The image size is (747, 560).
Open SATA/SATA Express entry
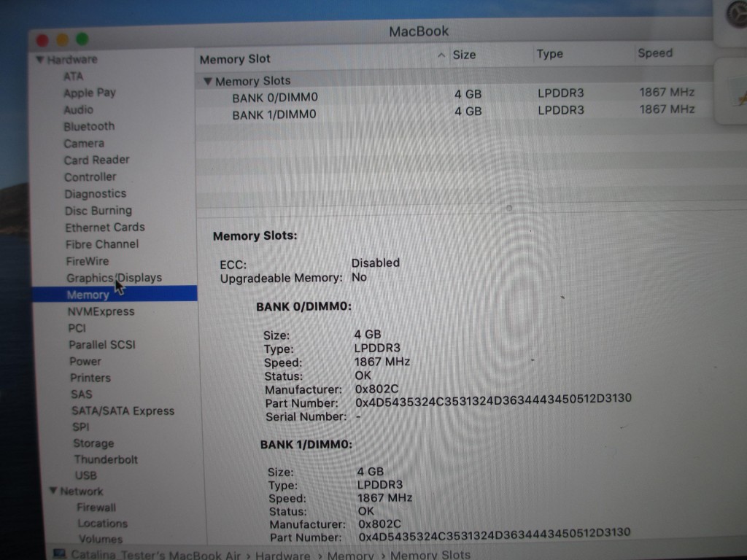123,411
